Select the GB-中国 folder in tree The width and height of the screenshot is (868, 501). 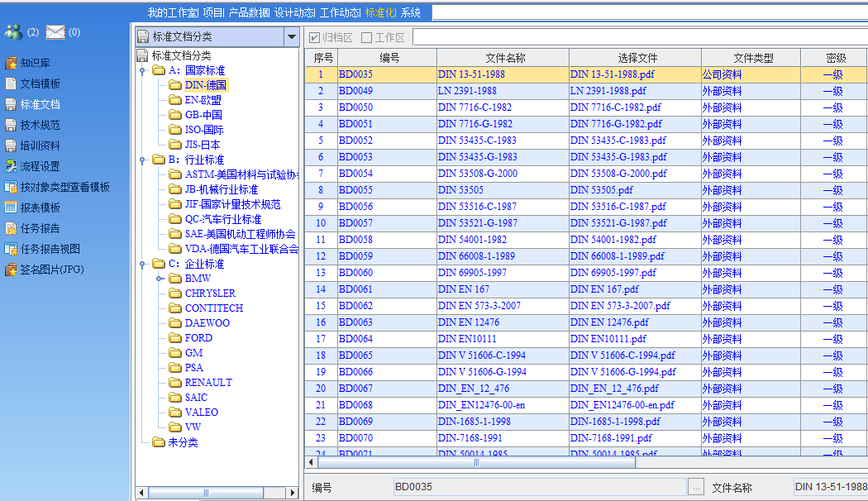[x=203, y=115]
